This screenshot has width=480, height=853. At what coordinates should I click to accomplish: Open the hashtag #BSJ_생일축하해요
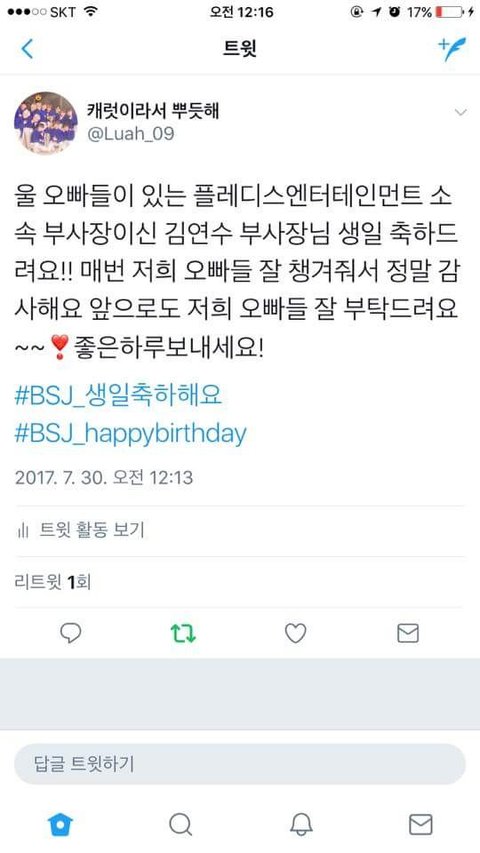(118, 395)
